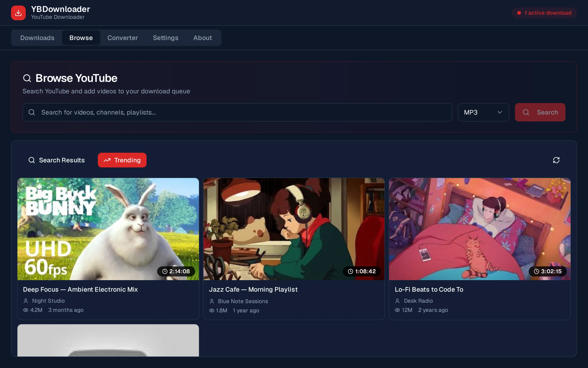This screenshot has height=368, width=588.
Task: Click the magnifier icon in the Search Results tab
Action: (x=32, y=160)
